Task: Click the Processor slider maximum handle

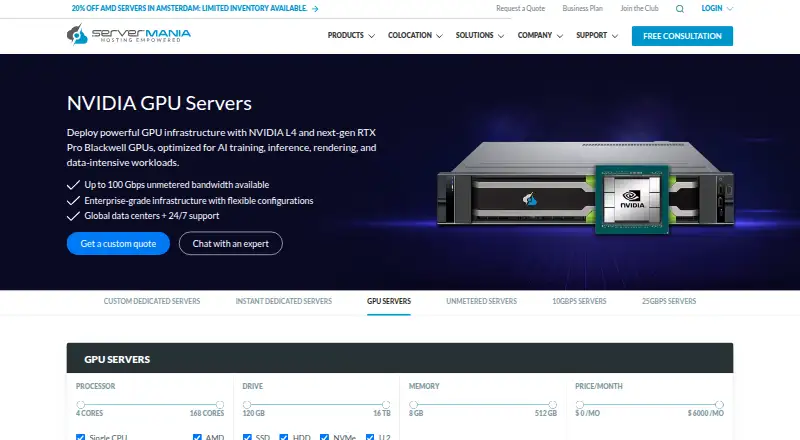Action: coord(220,405)
